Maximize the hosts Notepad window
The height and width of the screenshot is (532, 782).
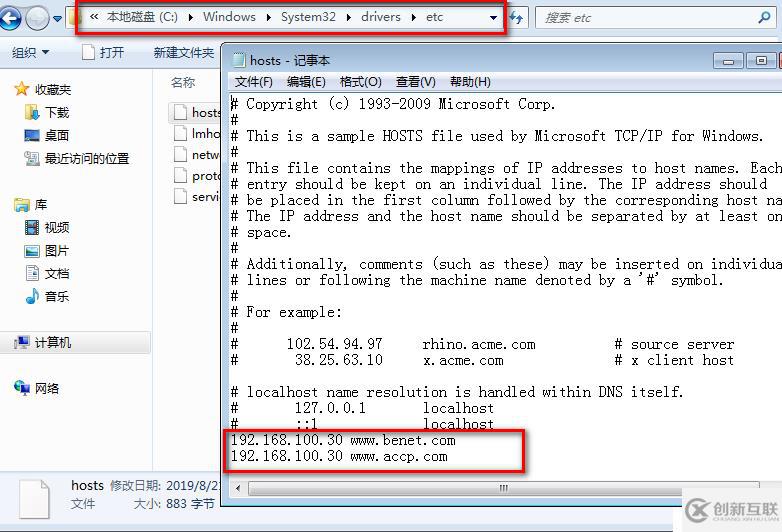(761, 61)
